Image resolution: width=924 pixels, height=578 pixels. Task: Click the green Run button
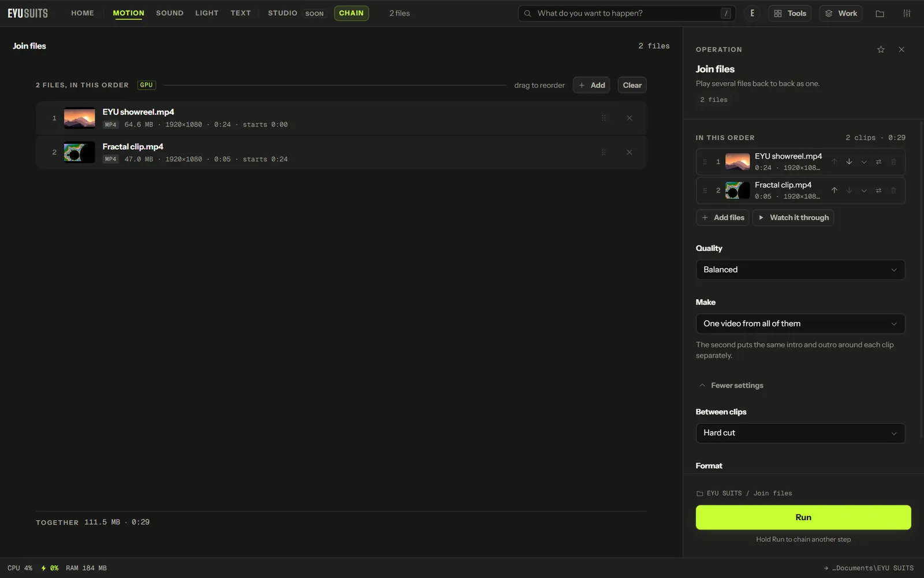[x=803, y=517]
